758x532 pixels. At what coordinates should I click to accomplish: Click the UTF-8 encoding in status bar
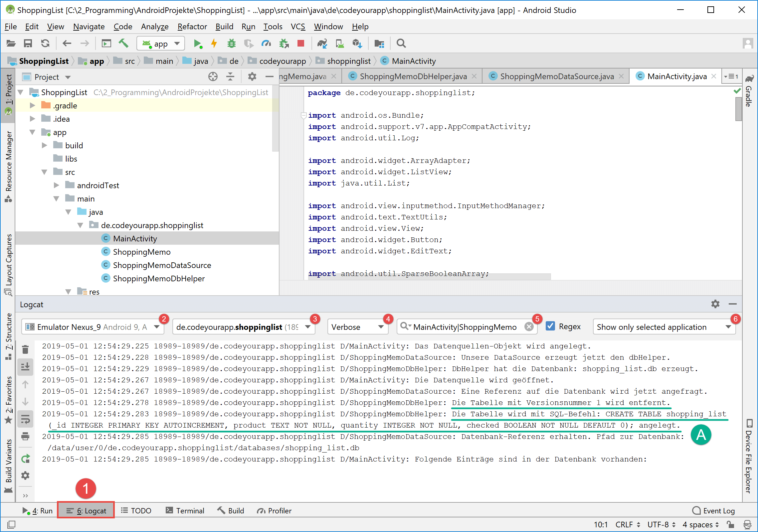tap(661, 524)
